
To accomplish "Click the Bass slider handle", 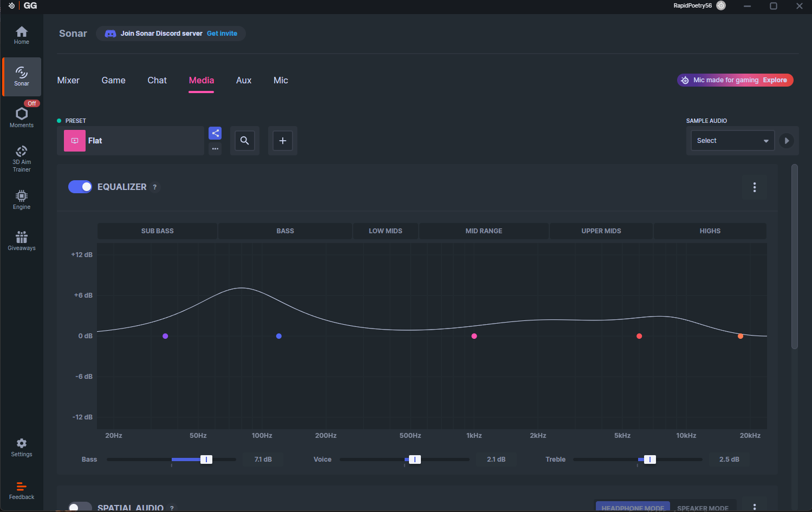I will [x=206, y=460].
